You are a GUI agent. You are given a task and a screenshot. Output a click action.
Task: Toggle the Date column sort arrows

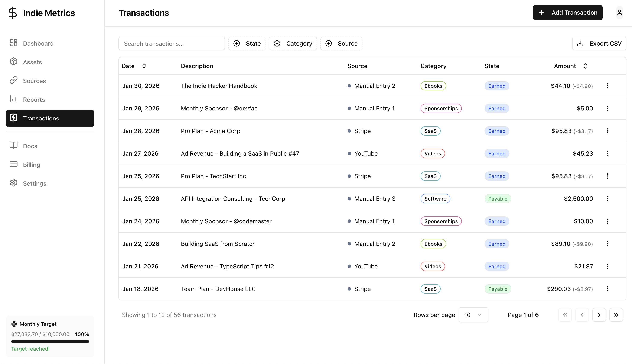pyautogui.click(x=144, y=66)
